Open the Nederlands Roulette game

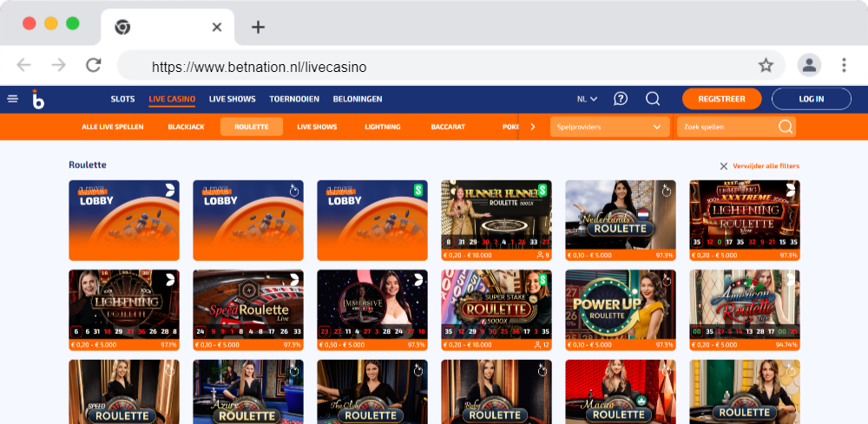click(x=621, y=220)
